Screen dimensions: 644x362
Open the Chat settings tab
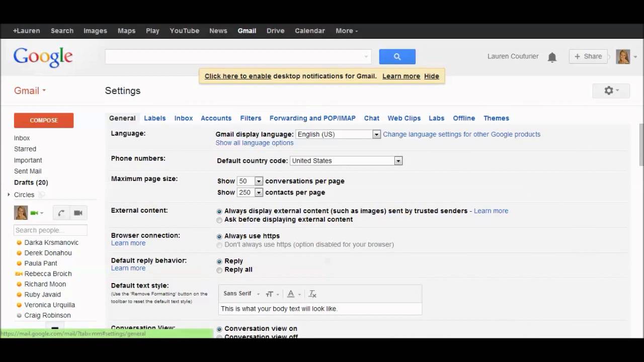click(x=372, y=118)
